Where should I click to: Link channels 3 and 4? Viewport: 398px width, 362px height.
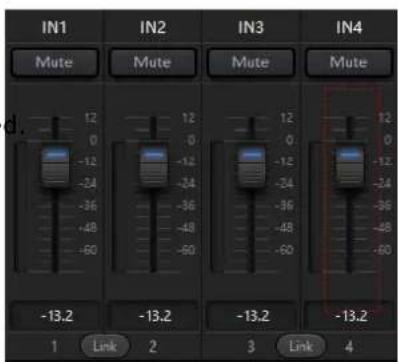(x=301, y=346)
